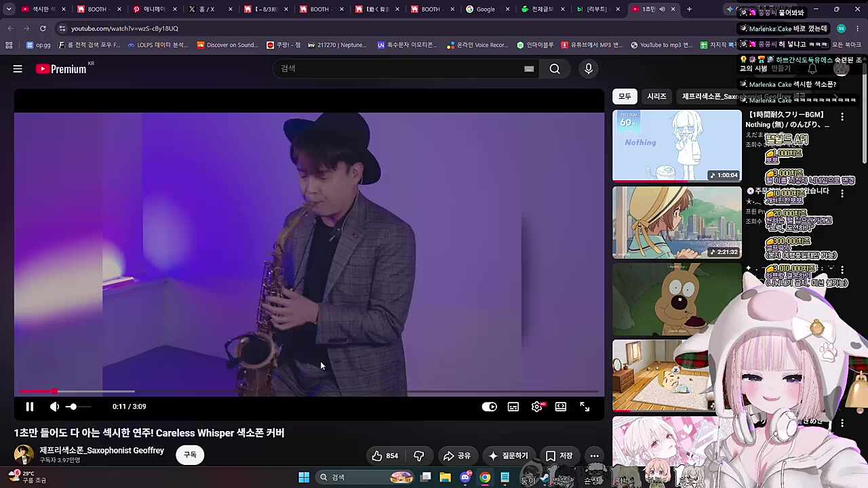Subscribe with the 구독 button
This screenshot has height=488, width=868.
(x=190, y=455)
